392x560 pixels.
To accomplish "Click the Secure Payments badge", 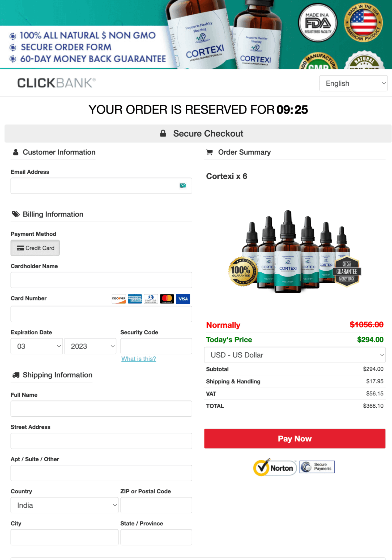I will 317,467.
